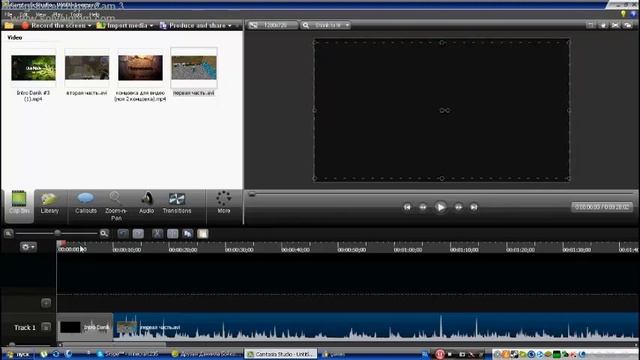Click the Cut scissors tool

point(158,233)
